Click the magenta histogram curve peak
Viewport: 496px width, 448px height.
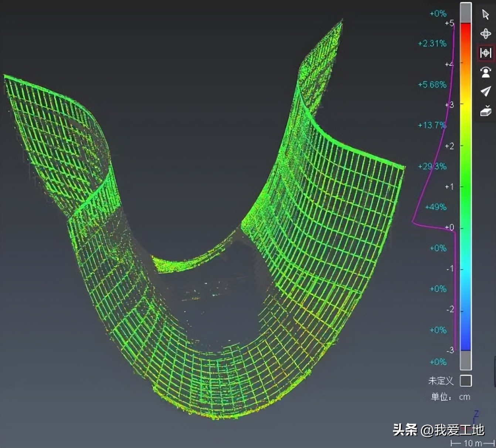click(413, 222)
